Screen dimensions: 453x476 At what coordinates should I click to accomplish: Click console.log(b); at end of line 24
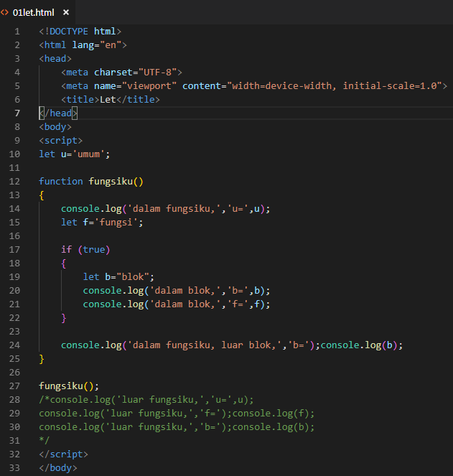[362, 345]
